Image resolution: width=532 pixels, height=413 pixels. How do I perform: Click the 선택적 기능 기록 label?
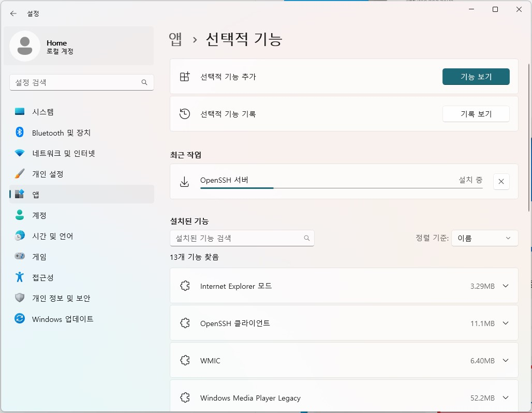pyautogui.click(x=228, y=114)
